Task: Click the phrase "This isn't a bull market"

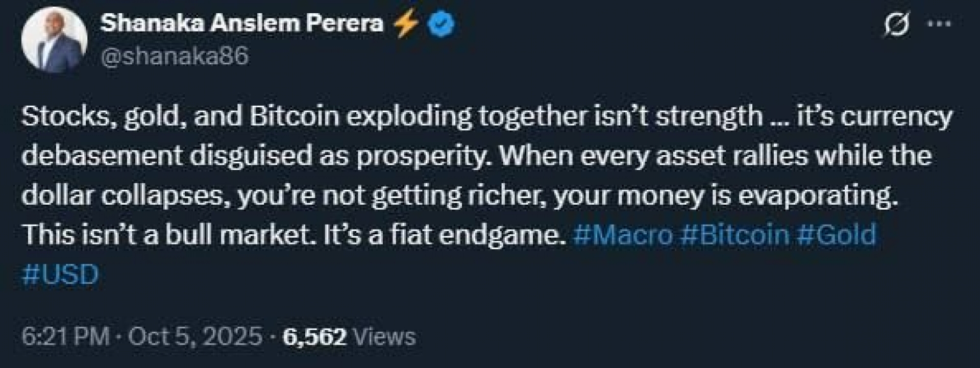Action: pos(169,235)
